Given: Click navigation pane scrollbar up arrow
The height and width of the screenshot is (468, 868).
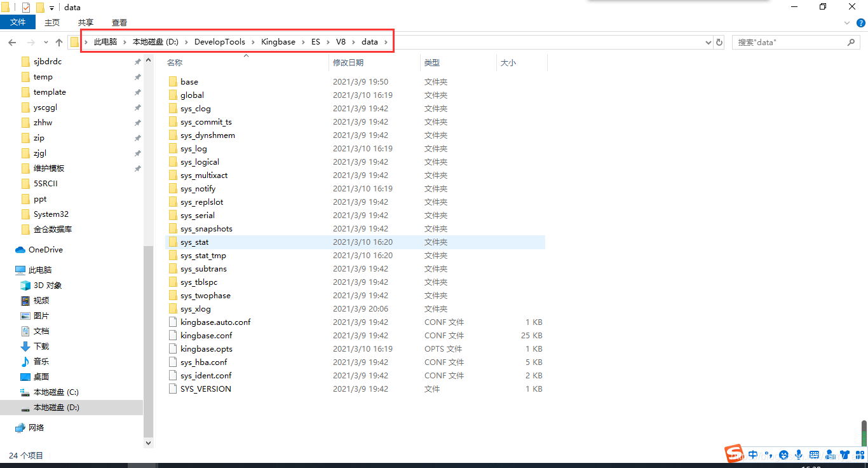Looking at the screenshot, I should (x=149, y=60).
